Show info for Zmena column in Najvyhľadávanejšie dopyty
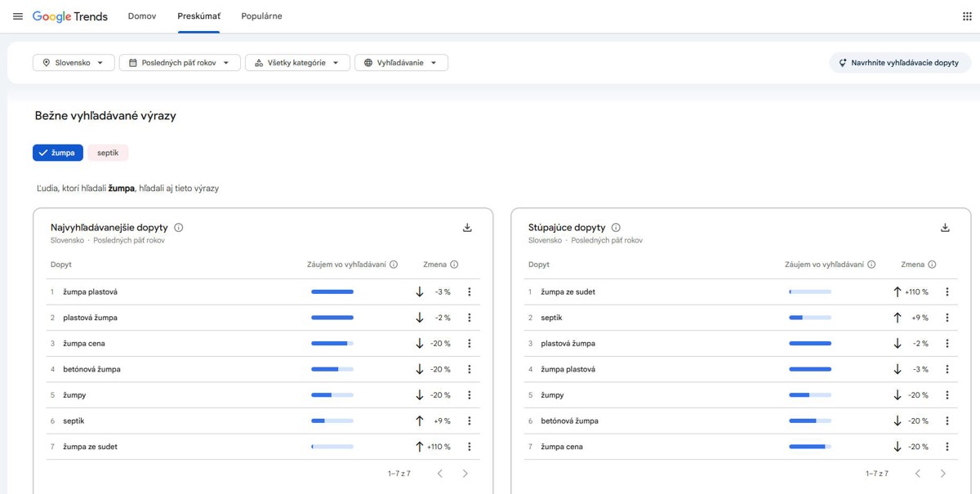The height and width of the screenshot is (494, 980). tap(454, 265)
